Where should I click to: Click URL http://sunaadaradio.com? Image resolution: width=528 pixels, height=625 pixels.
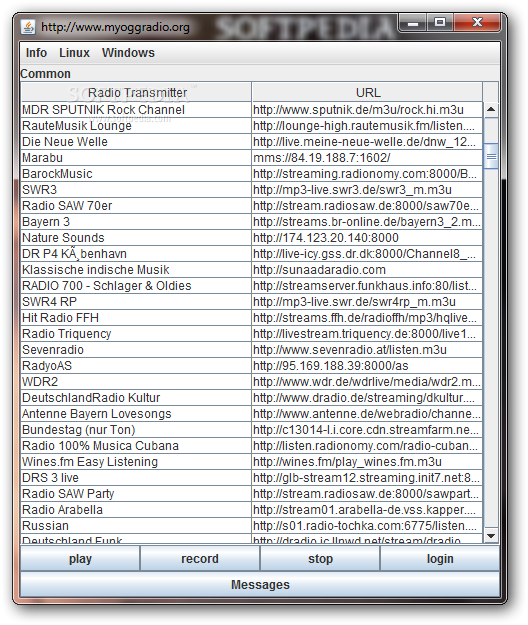[x=367, y=269]
